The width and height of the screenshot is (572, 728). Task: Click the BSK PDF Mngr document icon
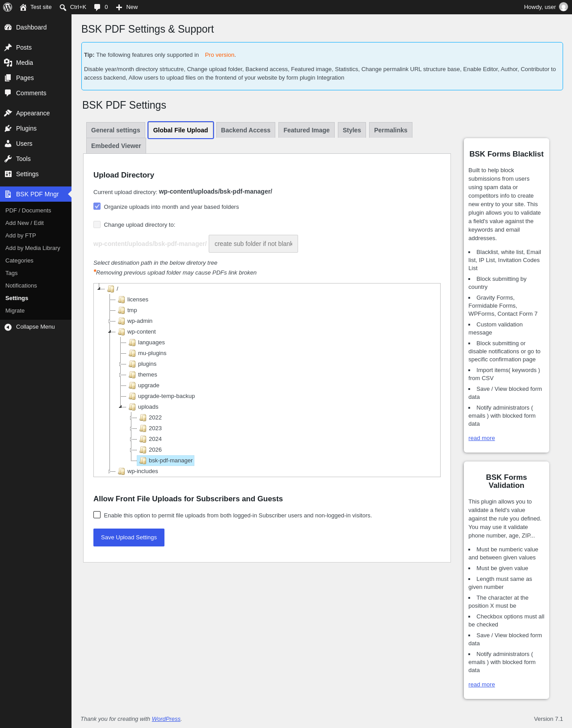click(x=8, y=194)
